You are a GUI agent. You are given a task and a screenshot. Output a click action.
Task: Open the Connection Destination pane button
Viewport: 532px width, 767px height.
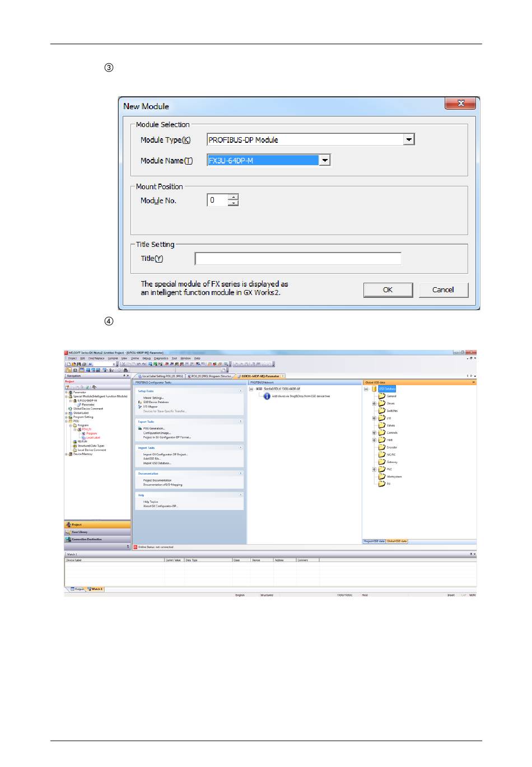[97, 539]
